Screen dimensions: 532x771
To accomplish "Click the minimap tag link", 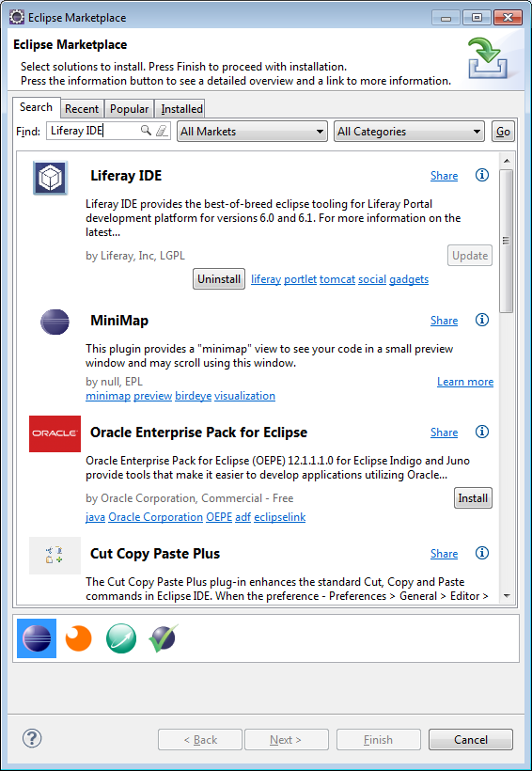I will pyautogui.click(x=108, y=396).
